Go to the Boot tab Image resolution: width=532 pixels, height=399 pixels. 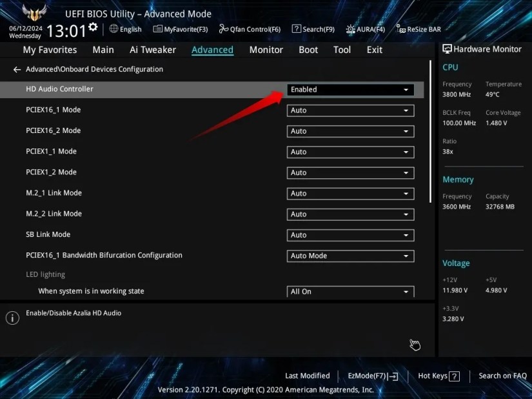[x=308, y=50]
